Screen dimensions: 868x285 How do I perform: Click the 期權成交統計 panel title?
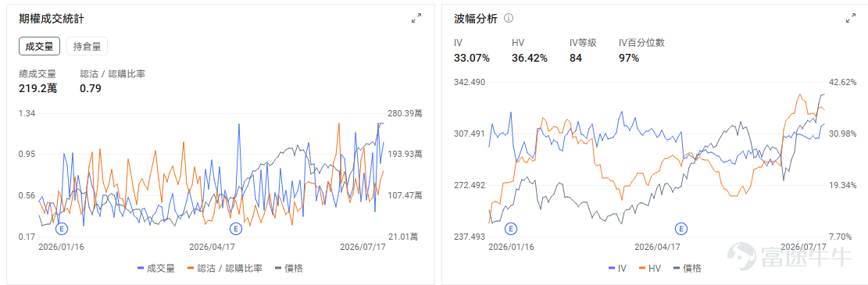coord(52,19)
